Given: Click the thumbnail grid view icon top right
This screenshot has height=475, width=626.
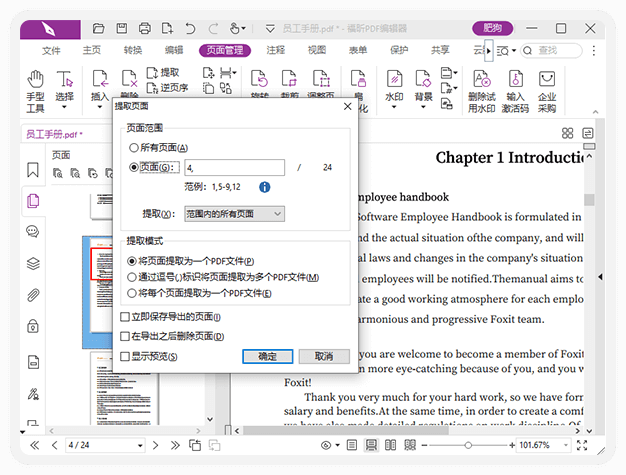Looking at the screenshot, I should coord(567,133).
